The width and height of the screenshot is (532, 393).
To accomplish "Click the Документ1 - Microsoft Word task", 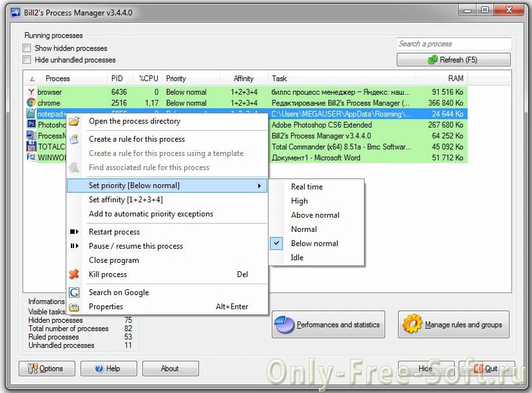I will 316,158.
